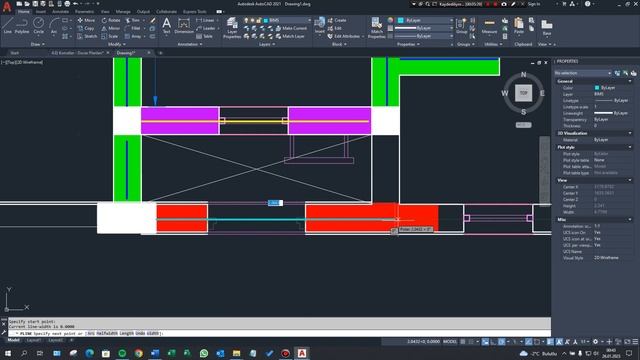This screenshot has height=360, width=640.
Task: Open object color ByLayer dropdown
Action: 425,20
